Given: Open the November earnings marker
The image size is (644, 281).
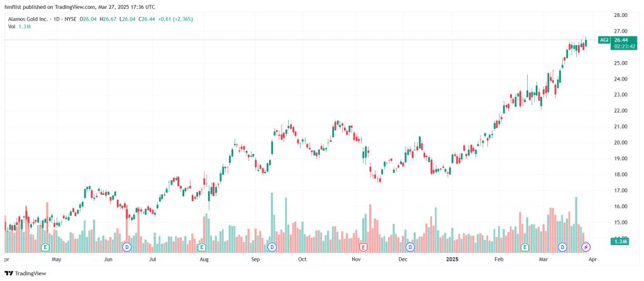Looking at the screenshot, I should point(363,246).
